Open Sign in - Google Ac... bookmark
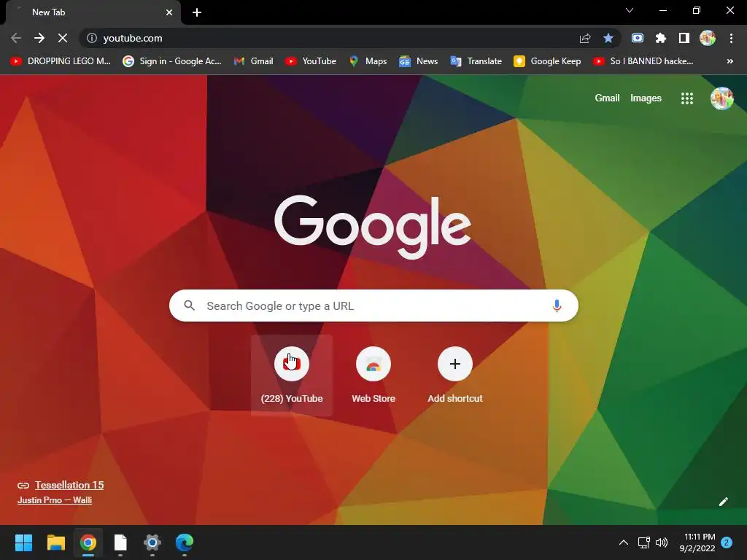 point(172,61)
